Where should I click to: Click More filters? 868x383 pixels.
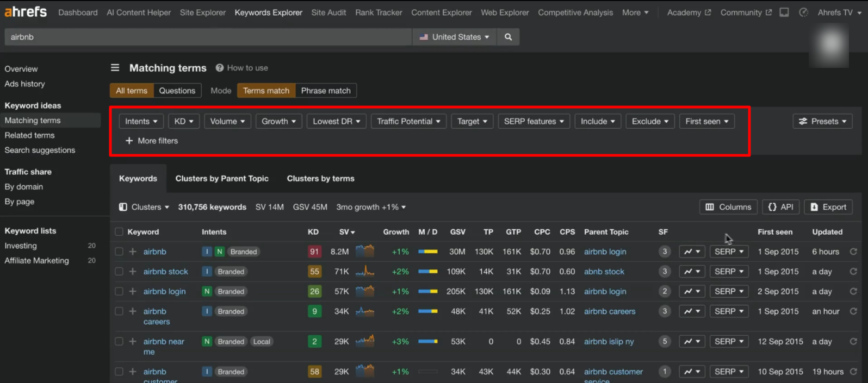[152, 141]
